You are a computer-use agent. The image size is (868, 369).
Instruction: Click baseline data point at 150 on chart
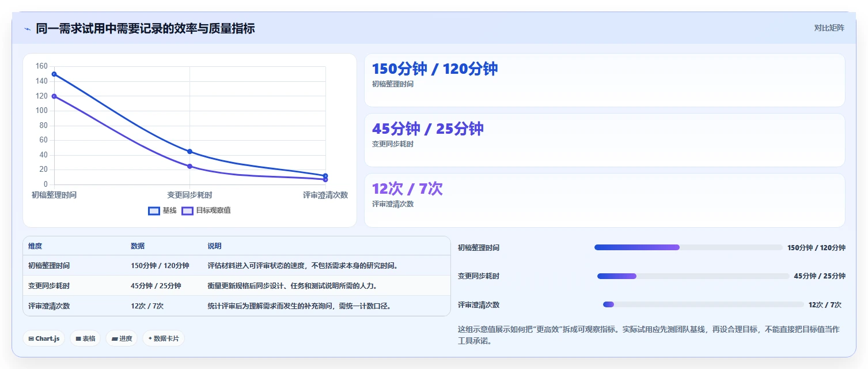[54, 74]
